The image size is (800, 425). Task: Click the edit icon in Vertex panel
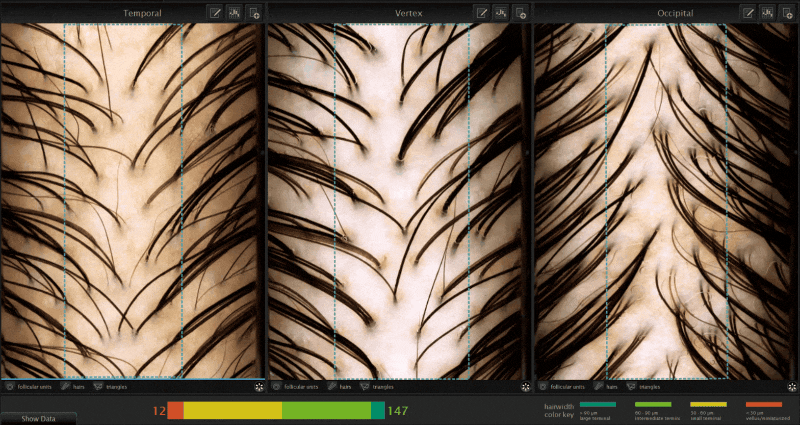coord(482,13)
